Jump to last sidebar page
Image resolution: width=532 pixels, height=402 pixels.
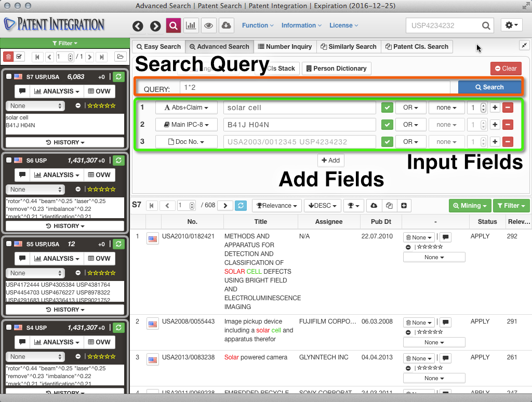[x=101, y=57]
